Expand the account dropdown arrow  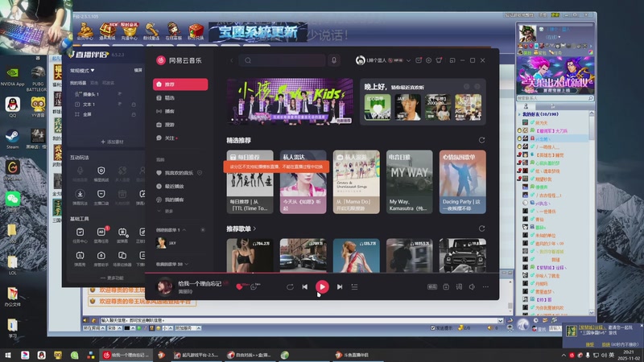click(408, 60)
